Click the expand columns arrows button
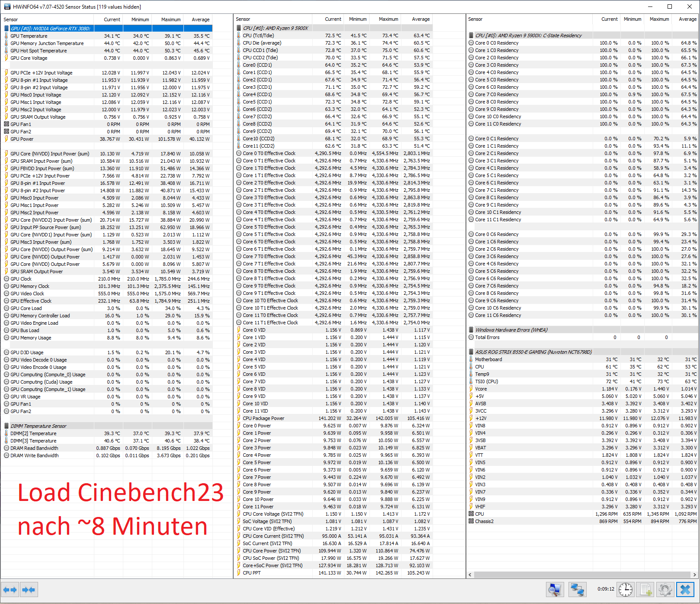Viewport: 700px width, 604px height. pos(10,590)
